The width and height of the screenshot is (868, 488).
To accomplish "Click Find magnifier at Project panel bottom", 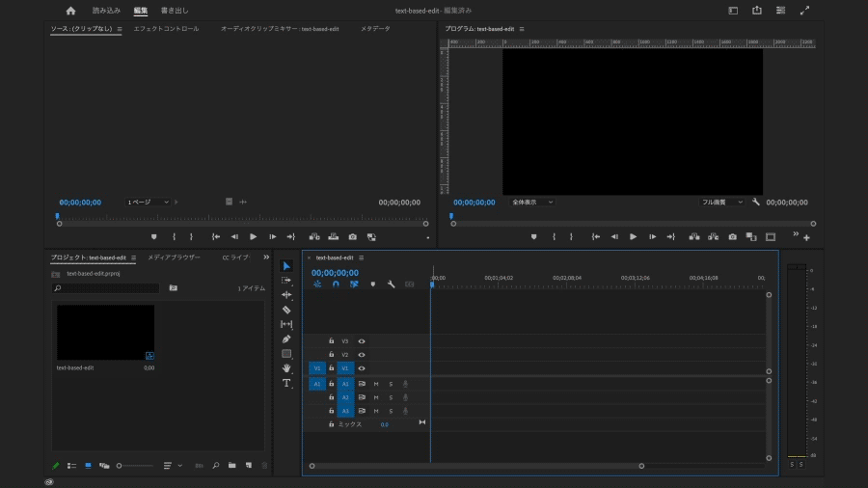I will click(216, 465).
